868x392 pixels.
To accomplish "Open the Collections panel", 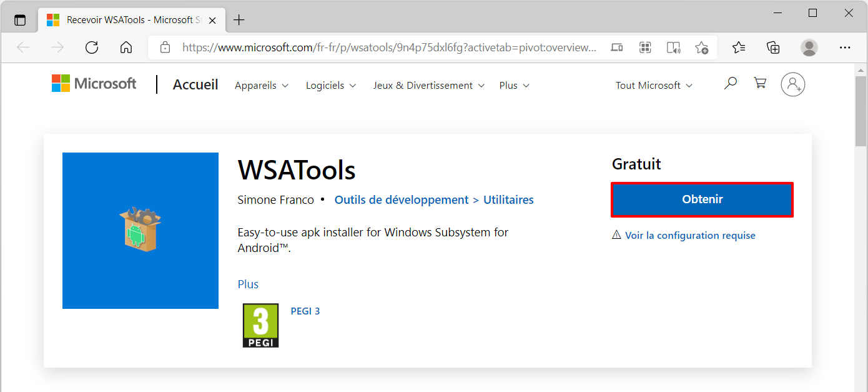I will [773, 48].
